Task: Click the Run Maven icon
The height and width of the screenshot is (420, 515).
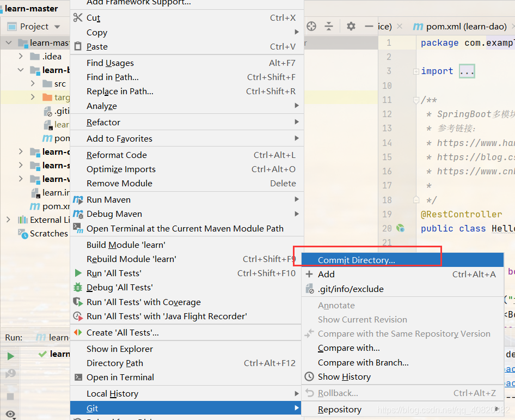Action: (78, 199)
